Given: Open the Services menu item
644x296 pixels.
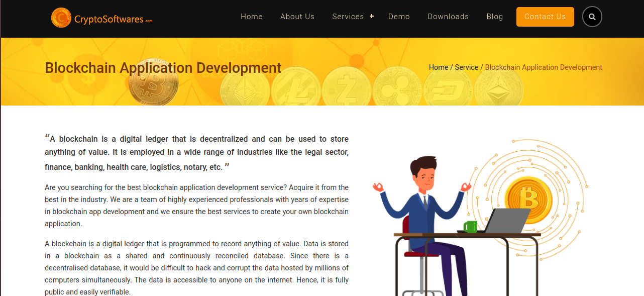Looking at the screenshot, I should [348, 17].
